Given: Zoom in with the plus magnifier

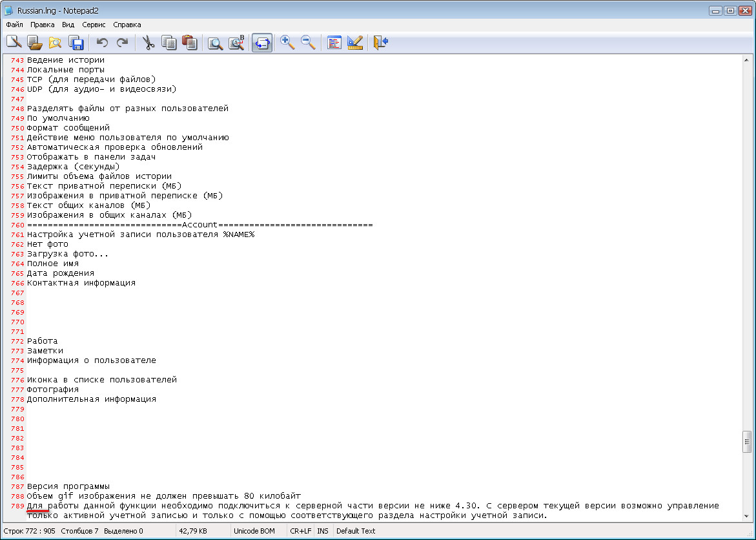Looking at the screenshot, I should click(x=287, y=43).
